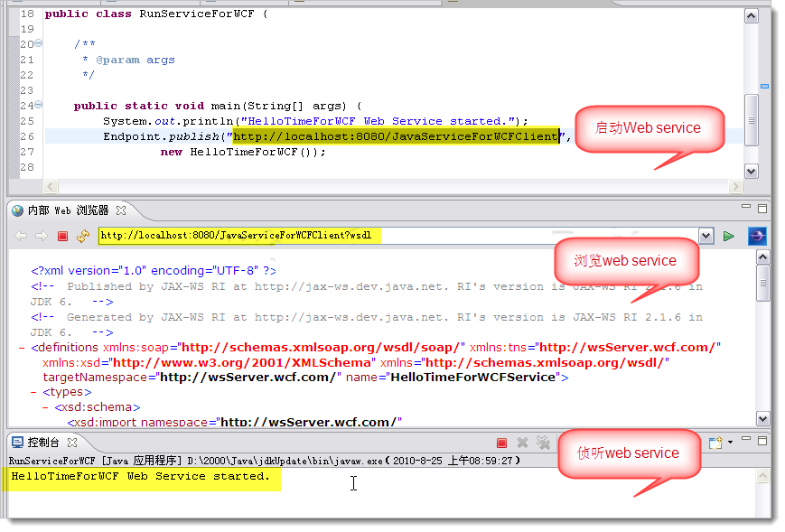
Task: Collapse the main method at line 24
Action: pos(39,105)
